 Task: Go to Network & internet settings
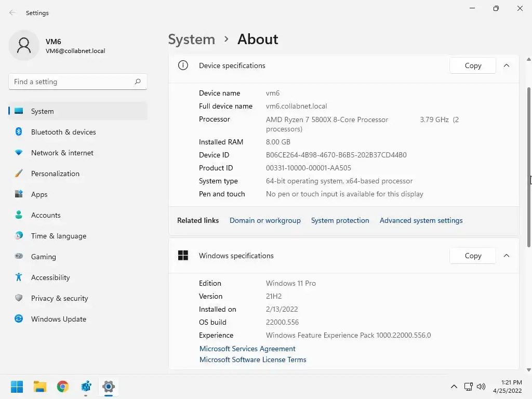(x=78, y=153)
